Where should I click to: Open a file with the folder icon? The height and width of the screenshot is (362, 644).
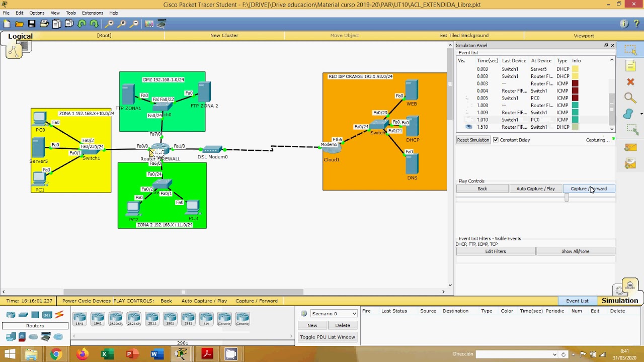click(x=19, y=24)
